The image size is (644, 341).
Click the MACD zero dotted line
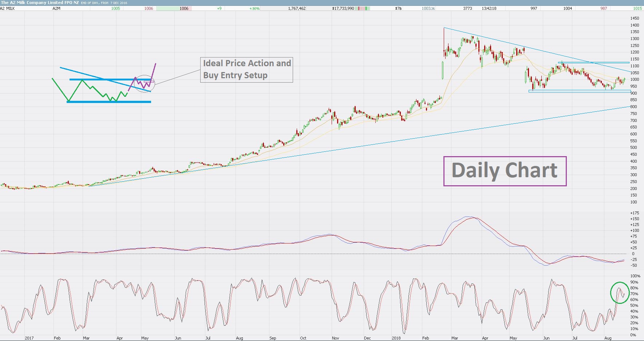pyautogui.click(x=315, y=254)
